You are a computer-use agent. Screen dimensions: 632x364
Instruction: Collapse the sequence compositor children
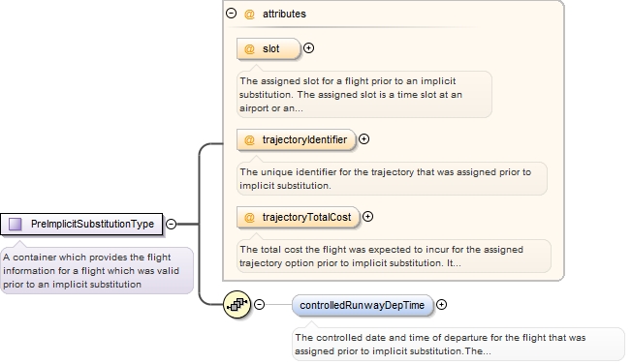click(x=259, y=304)
